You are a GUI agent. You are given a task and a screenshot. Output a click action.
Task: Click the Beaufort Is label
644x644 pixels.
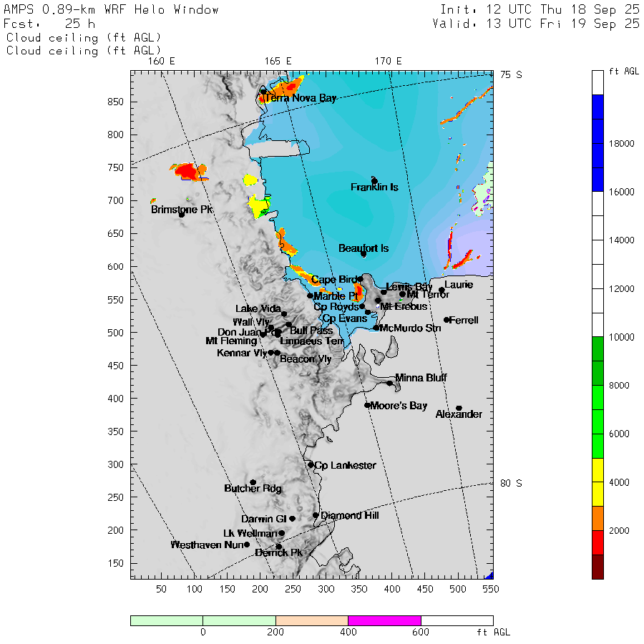tap(364, 248)
